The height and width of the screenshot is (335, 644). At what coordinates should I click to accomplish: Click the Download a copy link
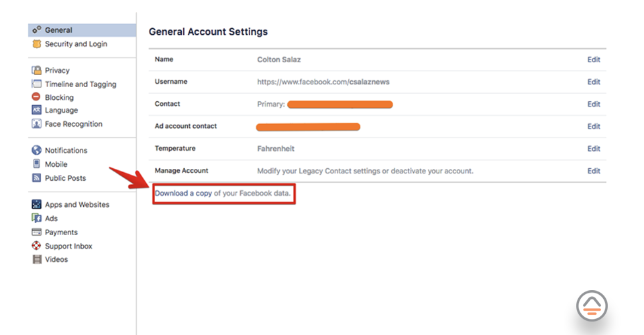183,193
